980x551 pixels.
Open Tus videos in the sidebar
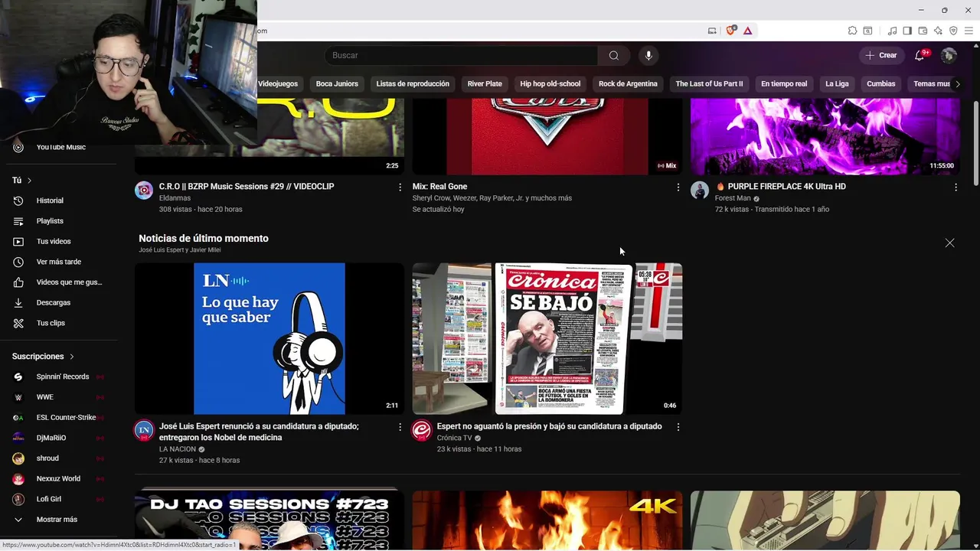pos(59,241)
